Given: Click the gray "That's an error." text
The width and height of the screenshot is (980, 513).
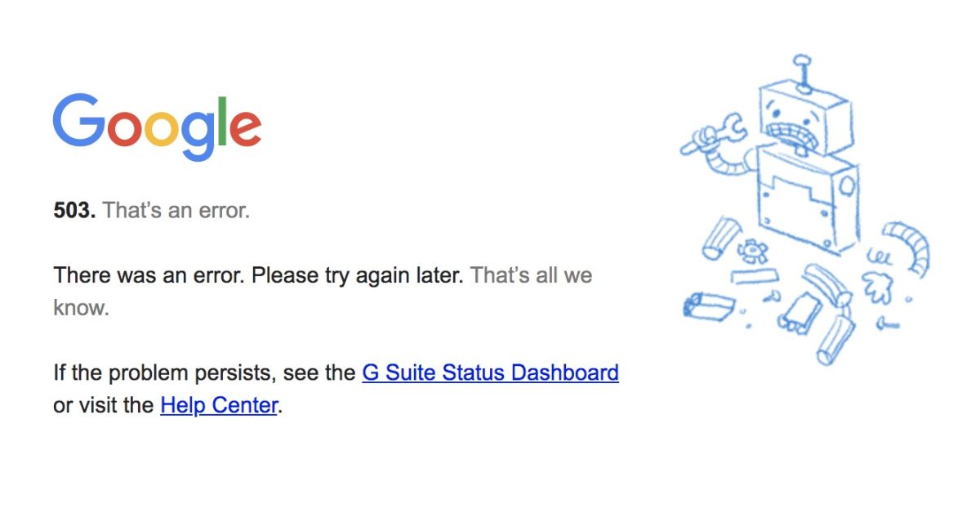Looking at the screenshot, I should coord(176,210).
